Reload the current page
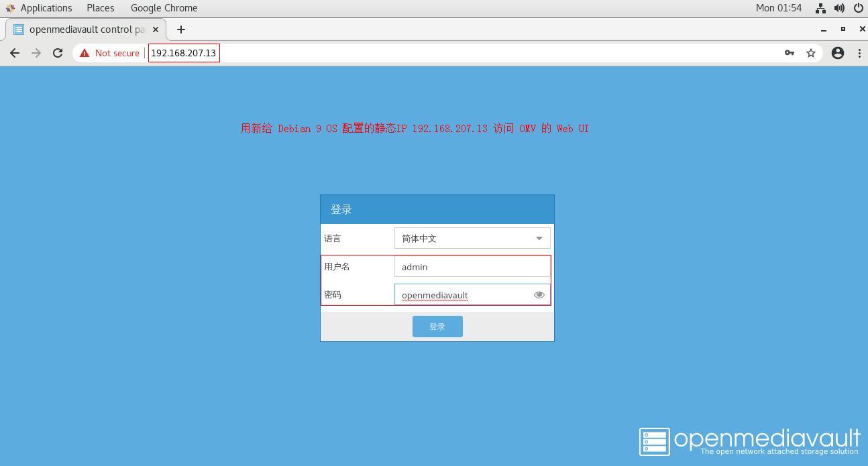The width and height of the screenshot is (868, 466). click(58, 53)
